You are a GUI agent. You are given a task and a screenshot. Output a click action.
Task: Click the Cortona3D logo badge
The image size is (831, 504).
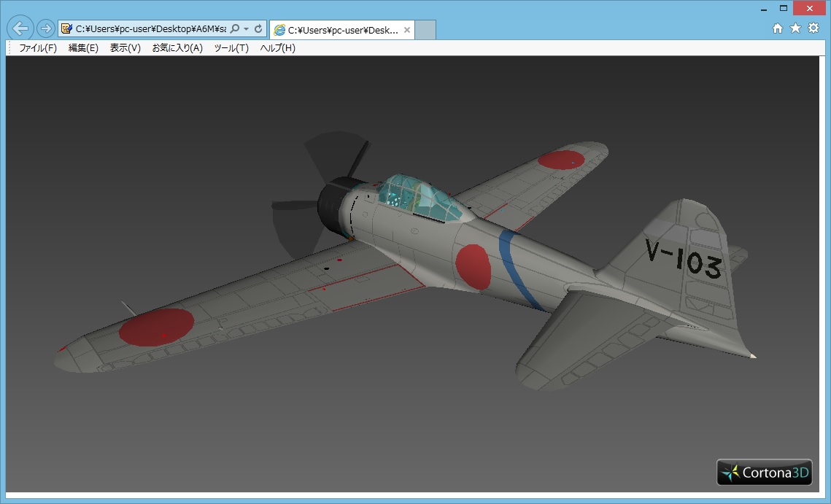pos(764,473)
